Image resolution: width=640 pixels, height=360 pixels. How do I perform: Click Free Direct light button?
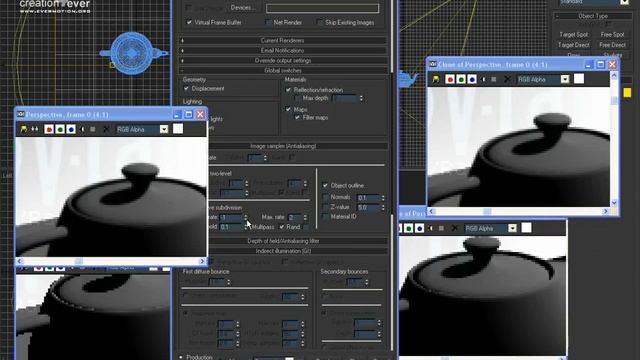point(612,45)
